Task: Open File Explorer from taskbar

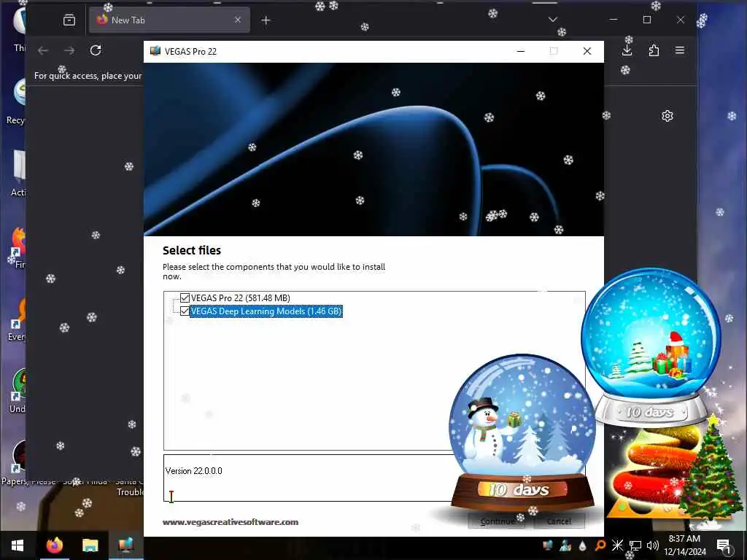Action: [90, 545]
